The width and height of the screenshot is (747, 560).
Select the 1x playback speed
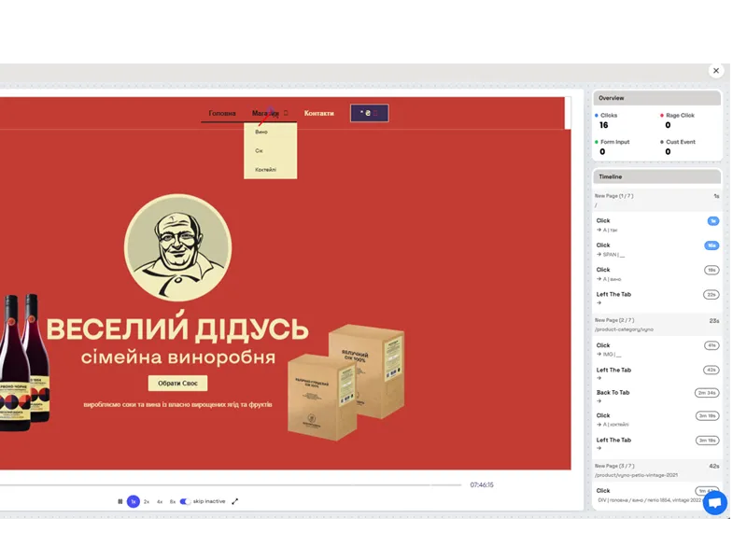click(x=134, y=501)
